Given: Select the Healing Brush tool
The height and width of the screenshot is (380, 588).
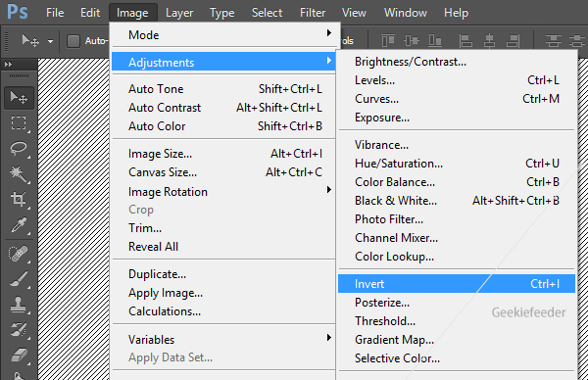Looking at the screenshot, I should pyautogui.click(x=19, y=254).
